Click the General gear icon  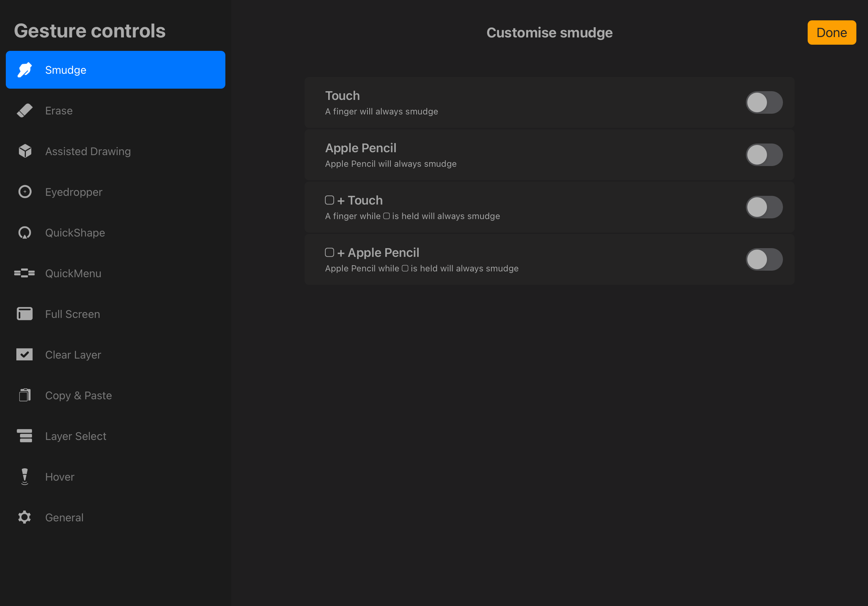click(x=25, y=517)
